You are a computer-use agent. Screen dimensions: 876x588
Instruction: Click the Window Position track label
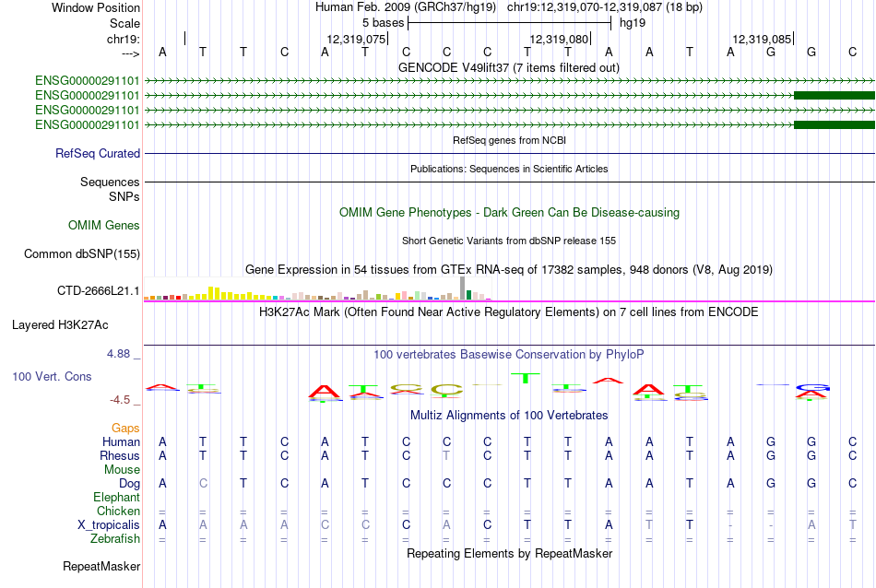(x=96, y=7)
